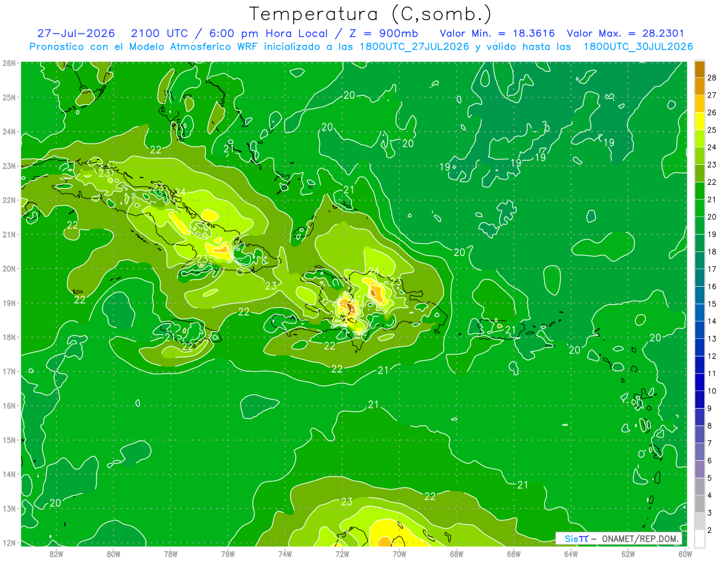The image size is (728, 562).
Task: Click the "24N" latitude axis label
Action: point(9,132)
